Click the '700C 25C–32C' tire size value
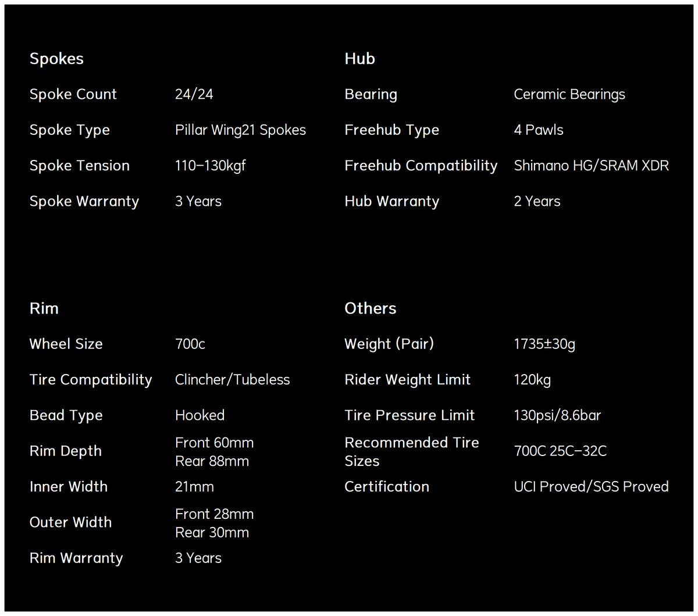Screen dimensions: 698x616 coord(560,451)
